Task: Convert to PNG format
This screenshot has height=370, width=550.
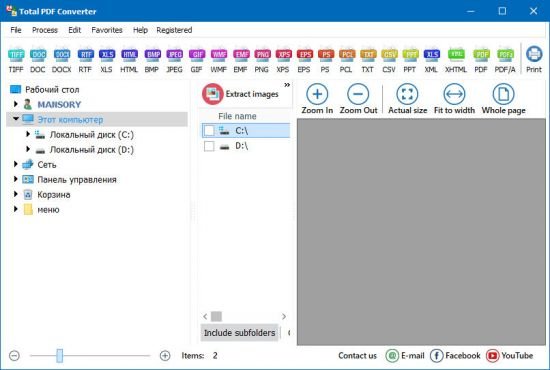Action: pyautogui.click(x=262, y=60)
